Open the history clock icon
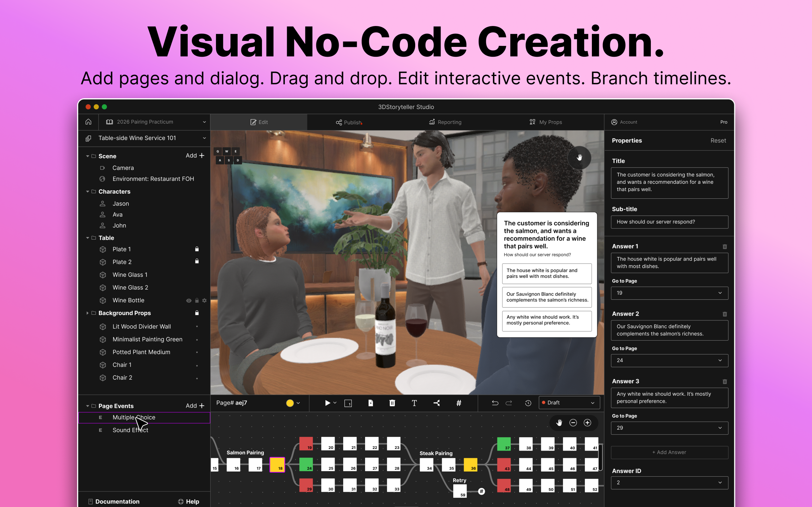 (x=528, y=403)
